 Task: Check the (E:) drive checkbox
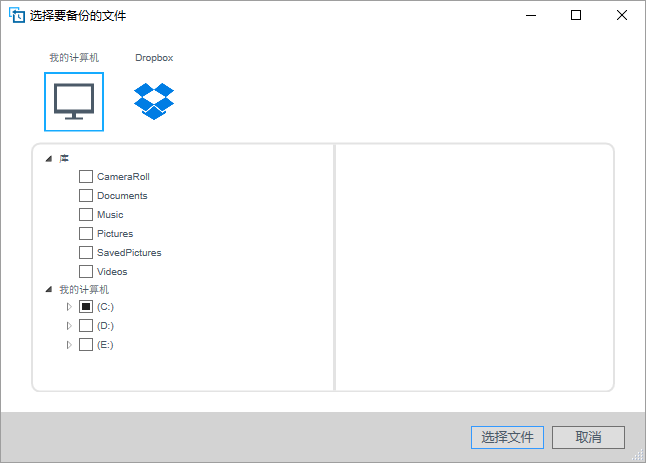86,344
